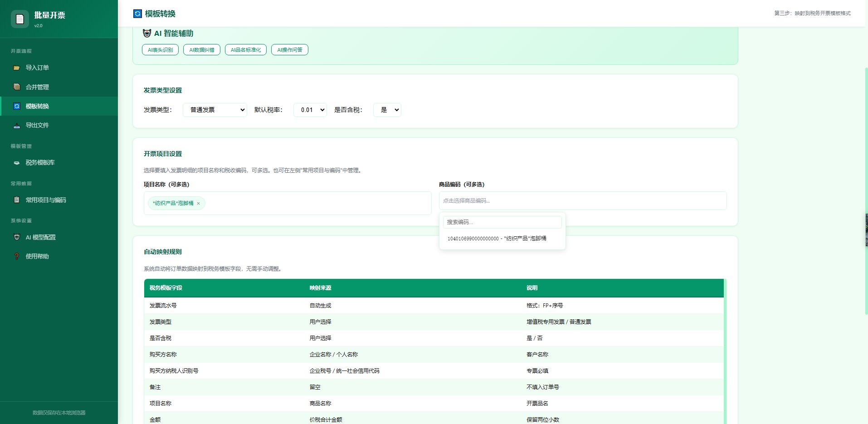The width and height of the screenshot is (868, 424).
Task: Select code 1040106990000000000 option
Action: coord(502,239)
